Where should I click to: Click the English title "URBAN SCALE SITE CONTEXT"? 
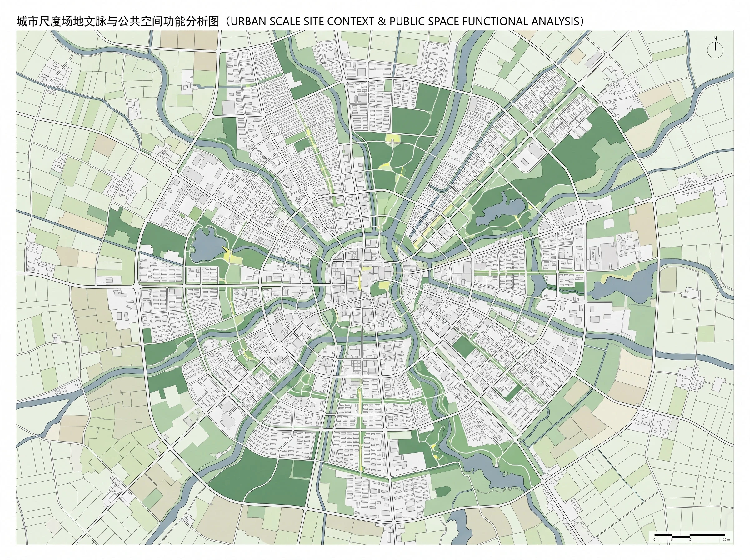[x=302, y=21]
